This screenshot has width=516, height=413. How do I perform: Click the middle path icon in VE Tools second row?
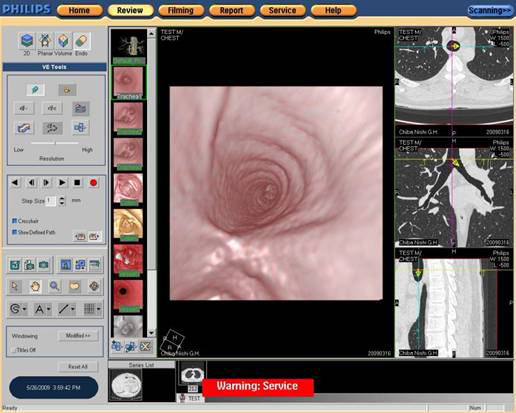pos(52,108)
